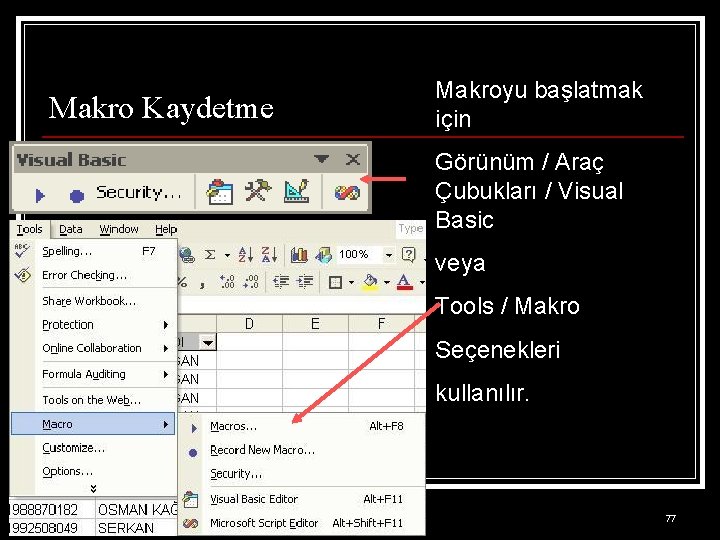
Task: Select Visual Basic Editor submenu entry
Action: [x=302, y=499]
